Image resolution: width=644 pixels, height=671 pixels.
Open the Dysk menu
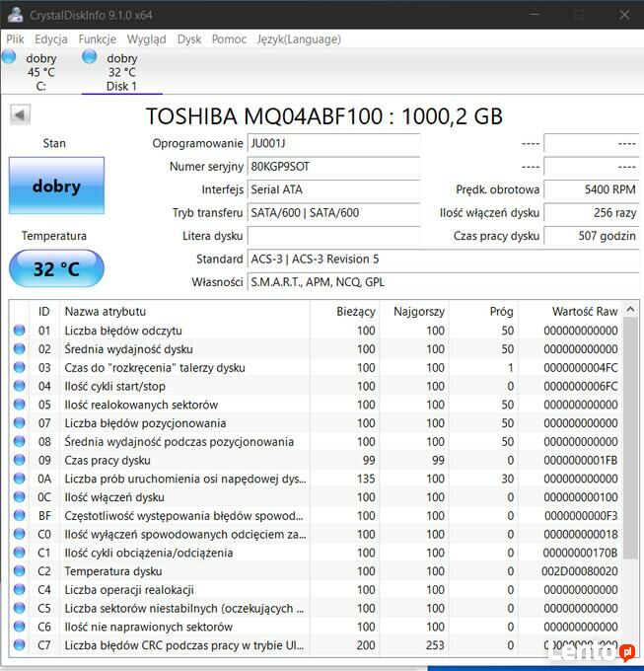point(189,39)
